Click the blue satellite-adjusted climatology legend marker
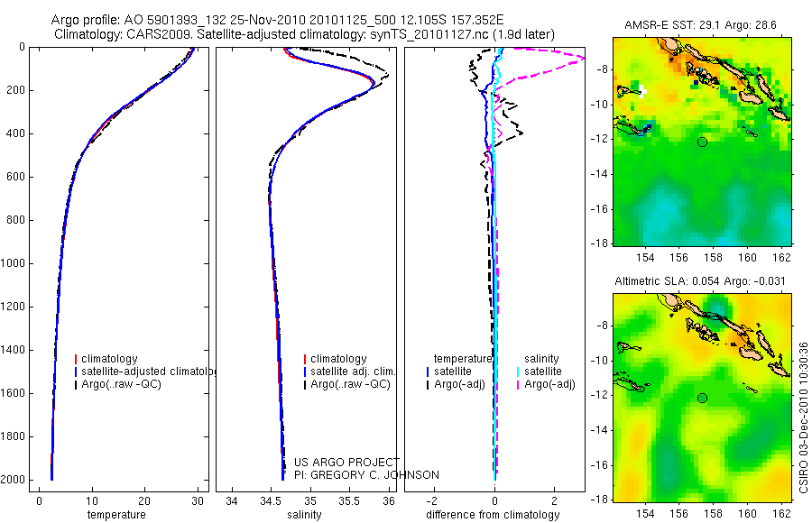The width and height of the screenshot is (812, 523). (76, 372)
